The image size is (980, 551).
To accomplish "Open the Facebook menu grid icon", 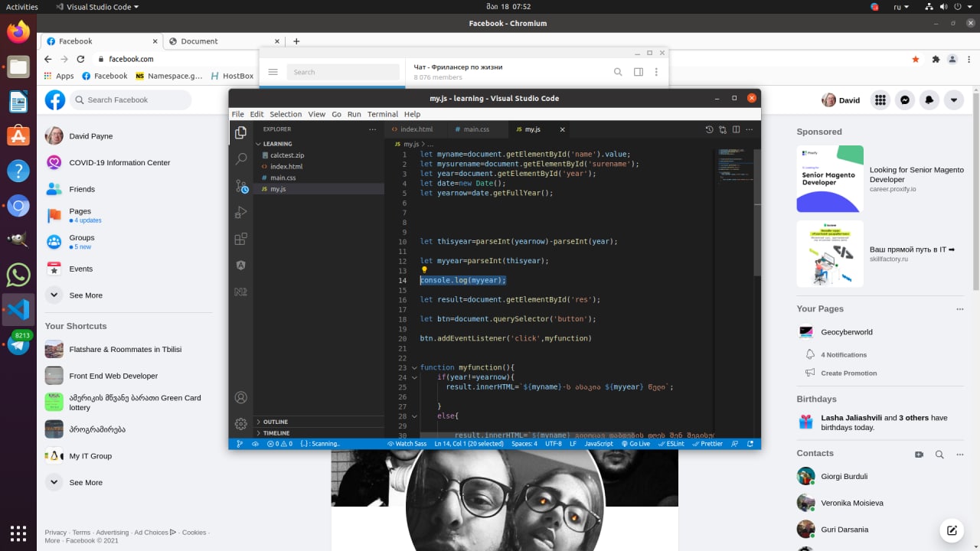I will tap(880, 100).
